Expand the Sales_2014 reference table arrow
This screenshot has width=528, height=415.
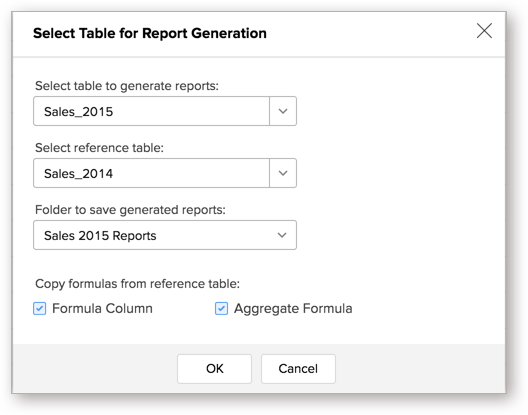283,173
